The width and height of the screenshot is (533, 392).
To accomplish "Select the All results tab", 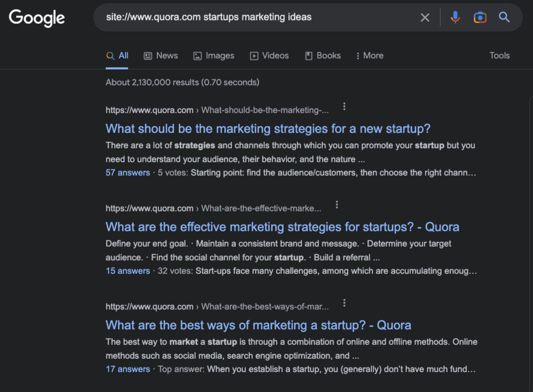I will click(x=118, y=56).
